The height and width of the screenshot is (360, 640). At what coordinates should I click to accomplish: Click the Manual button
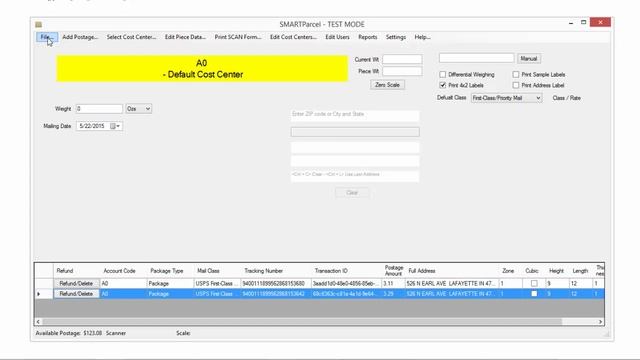(529, 59)
